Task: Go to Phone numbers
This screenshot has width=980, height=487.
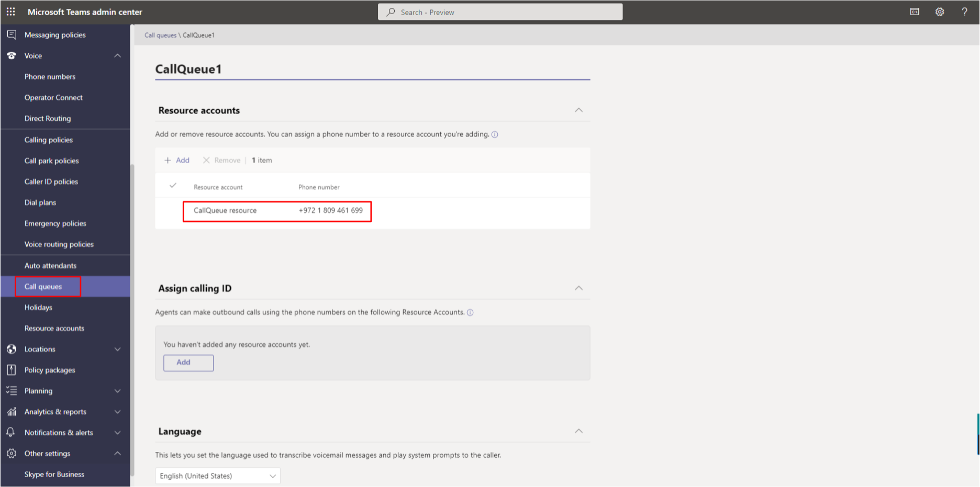Action: tap(50, 76)
